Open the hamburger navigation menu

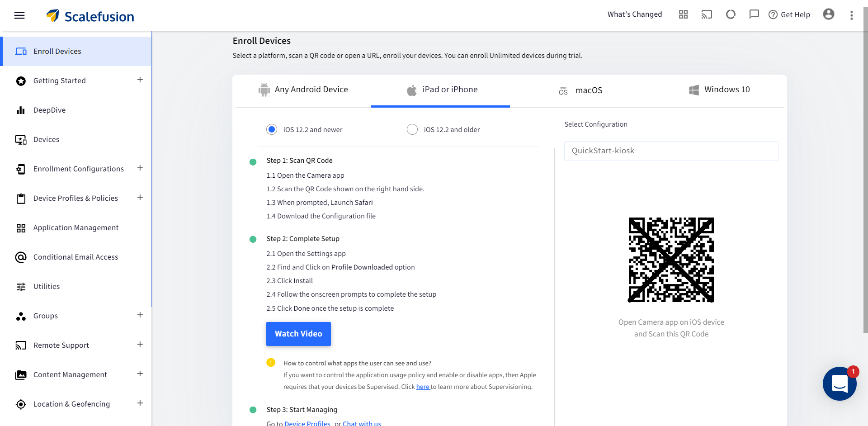click(19, 15)
